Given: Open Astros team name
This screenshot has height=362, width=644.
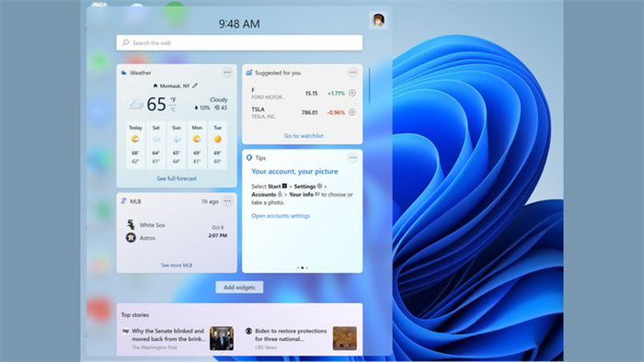Looking at the screenshot, I should pyautogui.click(x=147, y=238).
